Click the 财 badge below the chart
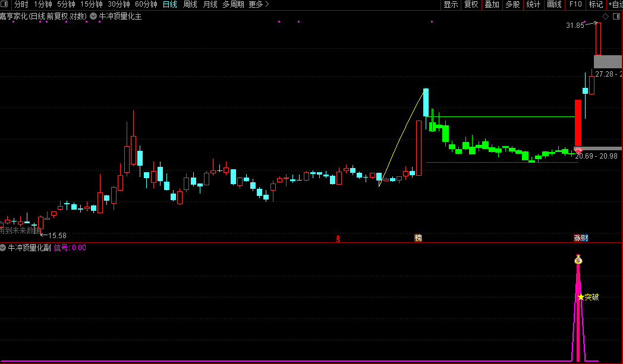 [x=584, y=238]
